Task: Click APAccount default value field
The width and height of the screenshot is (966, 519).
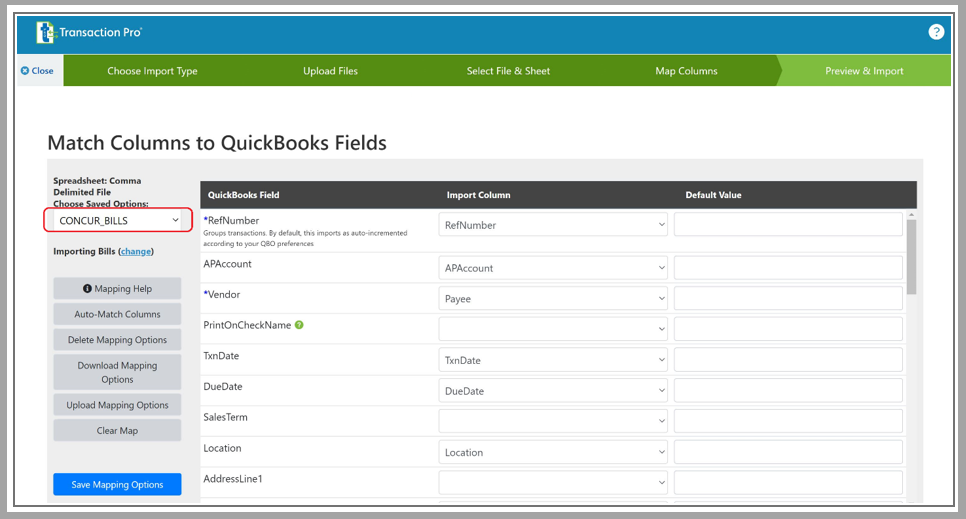Action: pos(788,268)
